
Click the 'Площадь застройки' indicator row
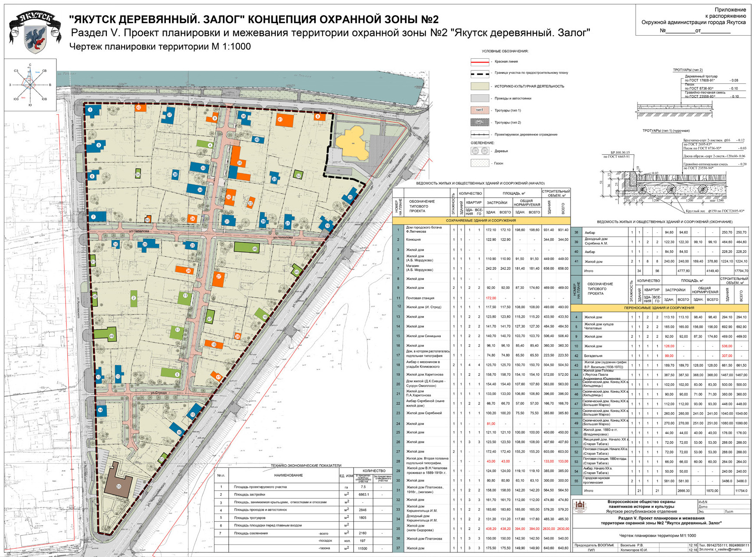[x=303, y=494]
